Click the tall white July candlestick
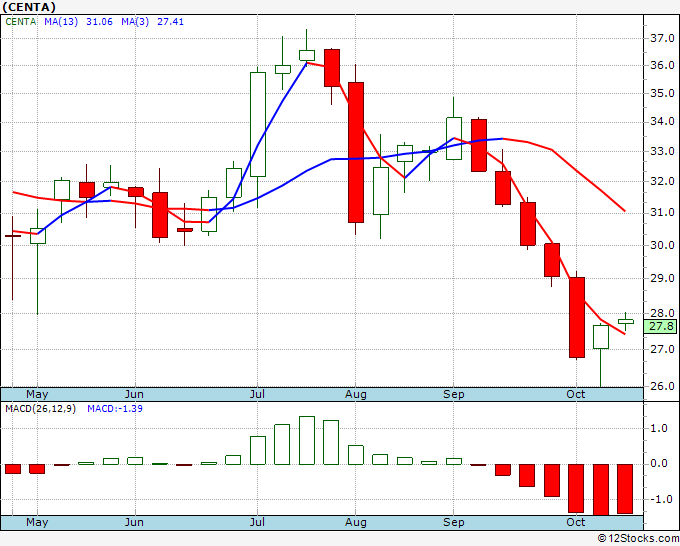 (x=258, y=124)
